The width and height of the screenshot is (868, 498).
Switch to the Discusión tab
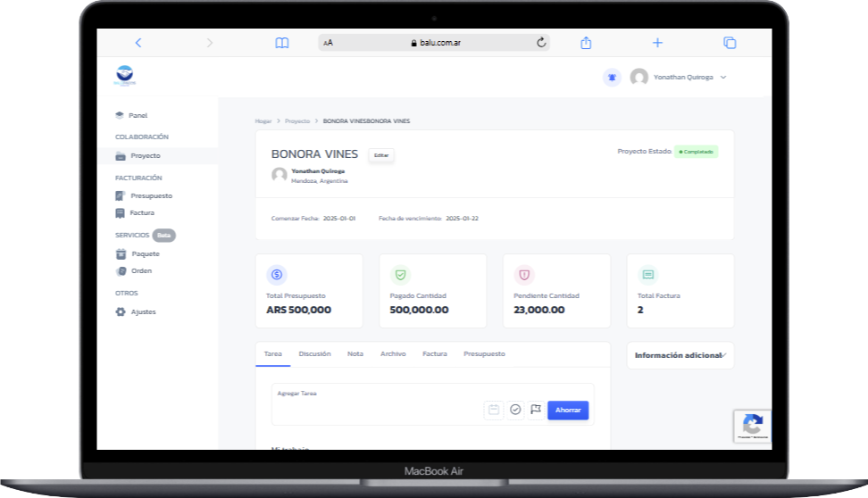[x=314, y=354]
